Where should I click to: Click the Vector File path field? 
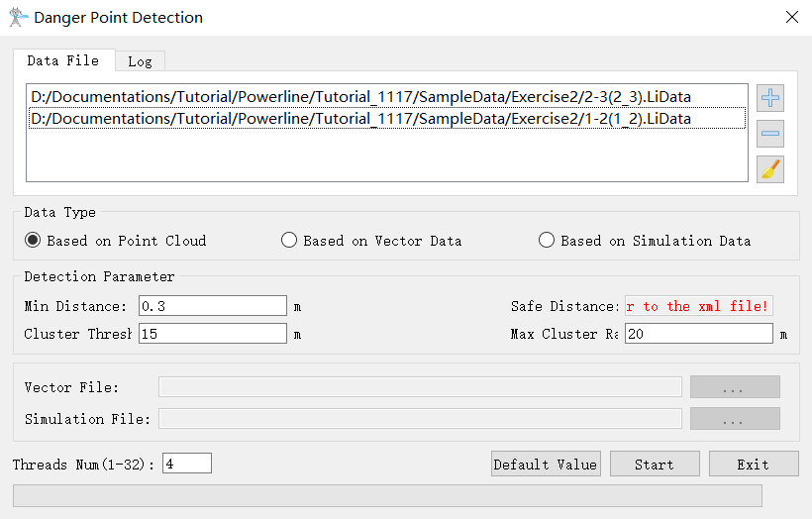click(x=420, y=387)
